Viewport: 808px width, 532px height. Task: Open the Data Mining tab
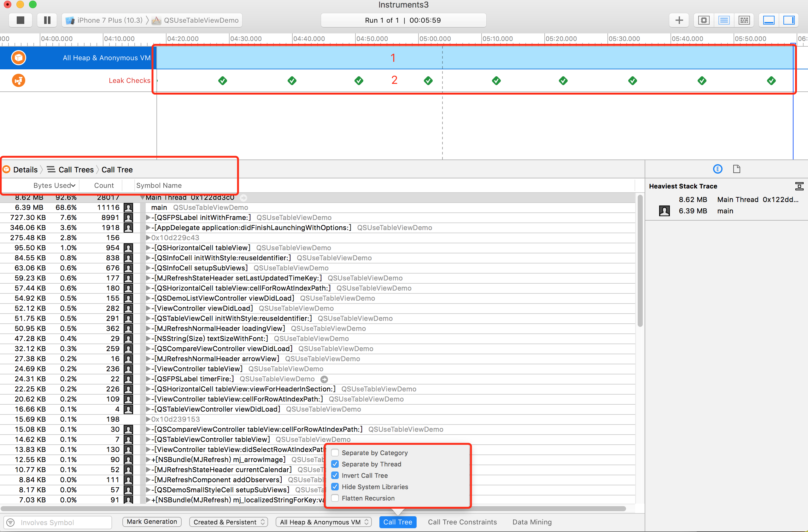coord(532,522)
